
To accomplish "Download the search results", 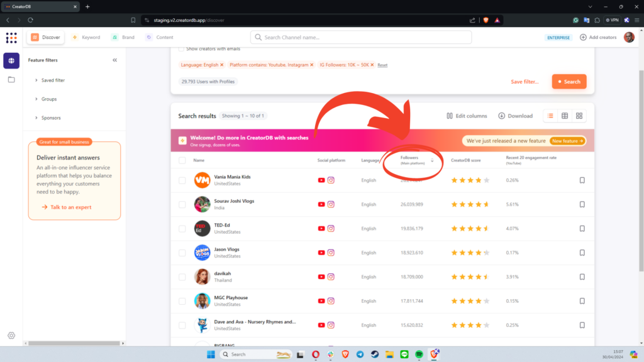I will (516, 116).
